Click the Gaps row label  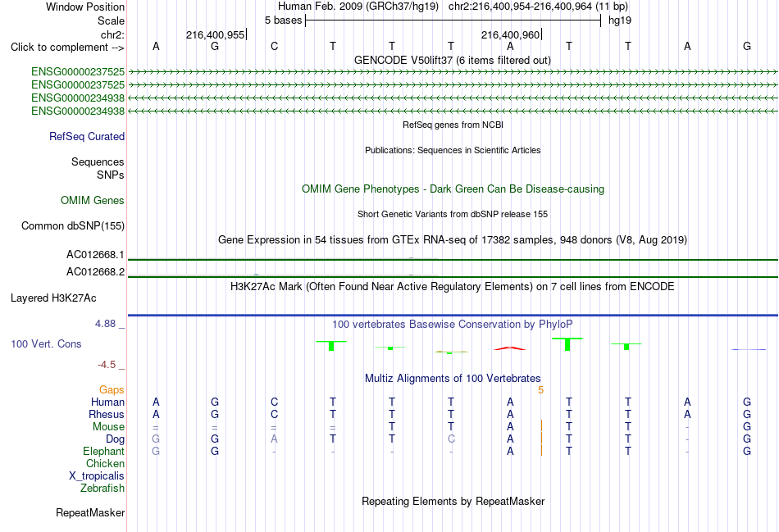pyautogui.click(x=112, y=390)
